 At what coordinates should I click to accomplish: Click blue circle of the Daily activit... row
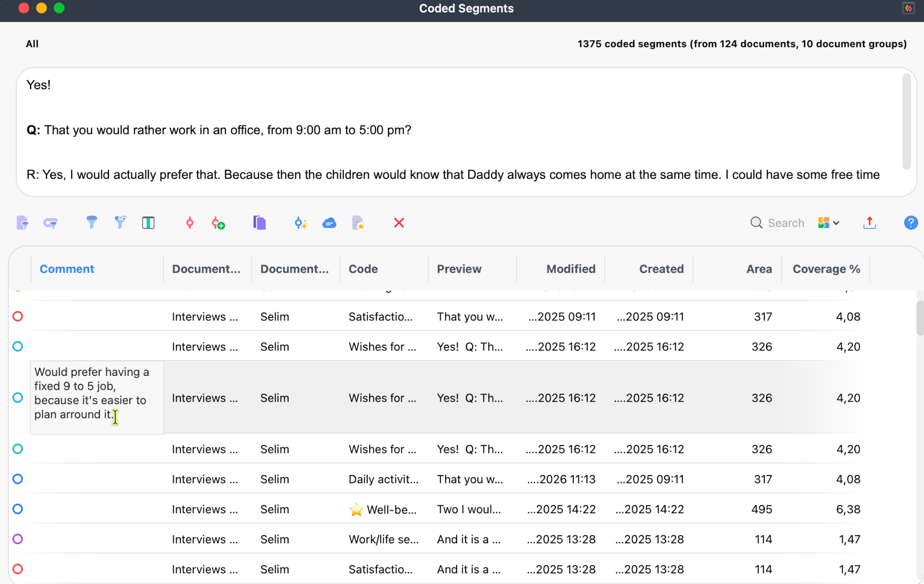(x=18, y=479)
